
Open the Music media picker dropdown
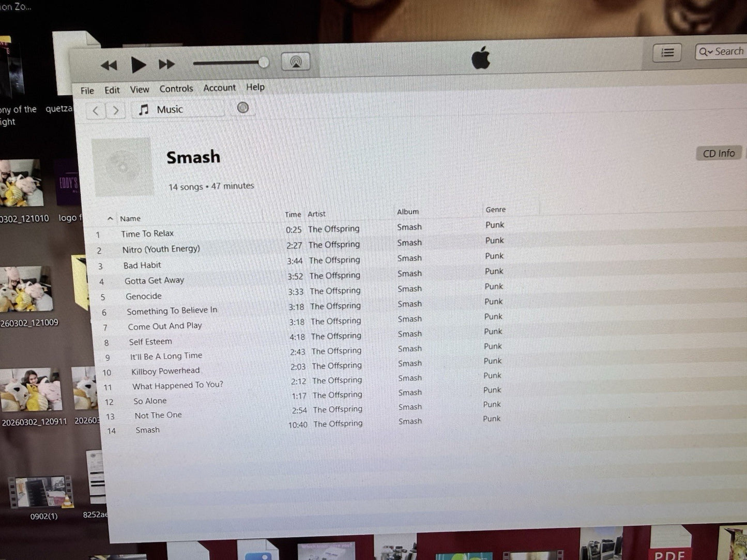178,110
